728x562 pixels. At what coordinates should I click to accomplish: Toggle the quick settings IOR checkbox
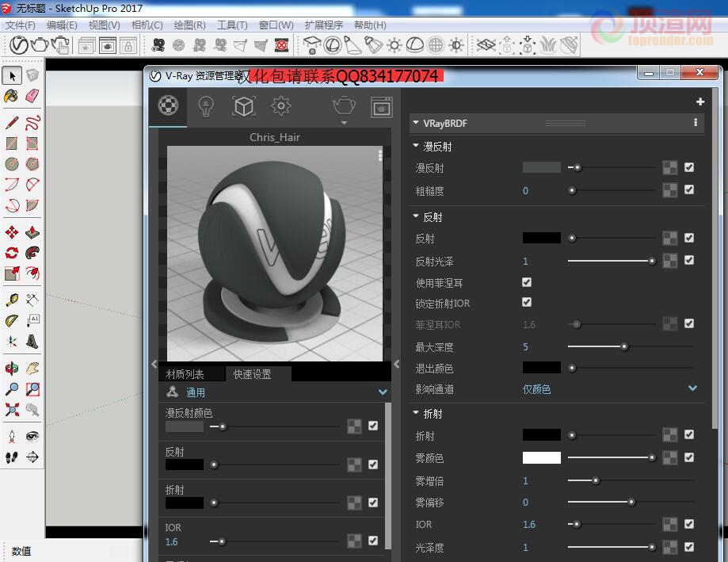click(373, 540)
